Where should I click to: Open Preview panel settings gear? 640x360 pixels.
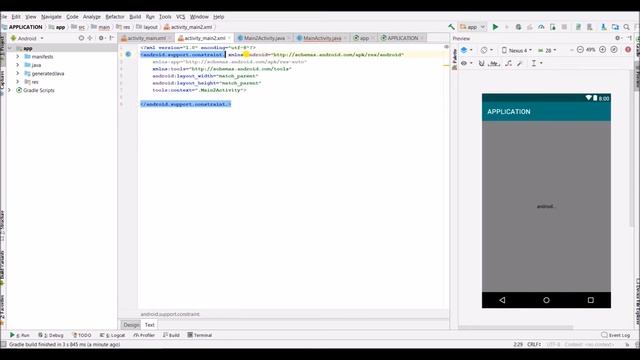618,38
